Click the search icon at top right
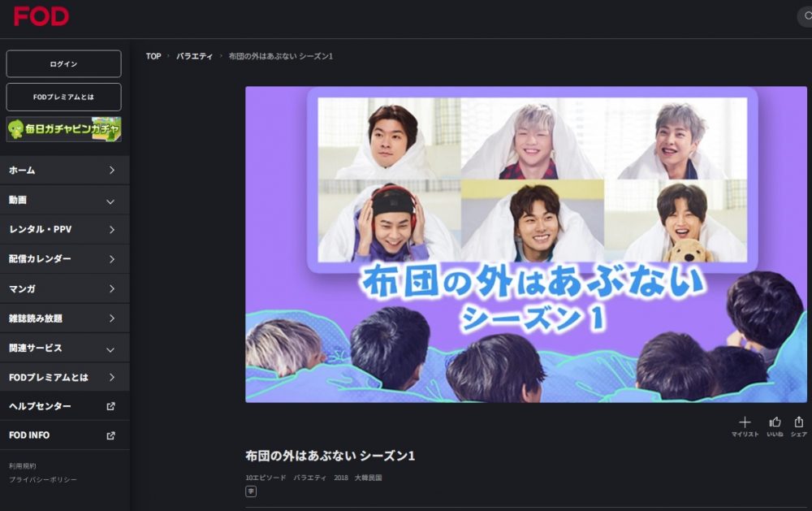The height and width of the screenshot is (511, 812). point(807,16)
